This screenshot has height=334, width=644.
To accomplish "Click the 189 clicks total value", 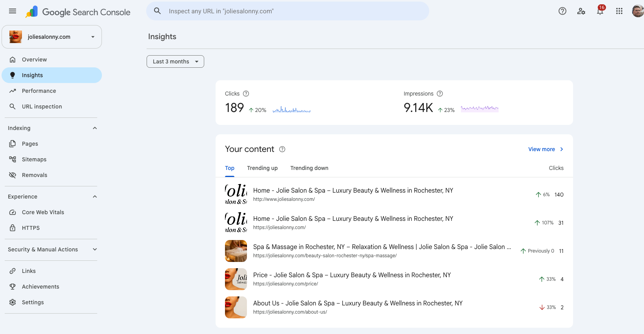I will [x=234, y=108].
